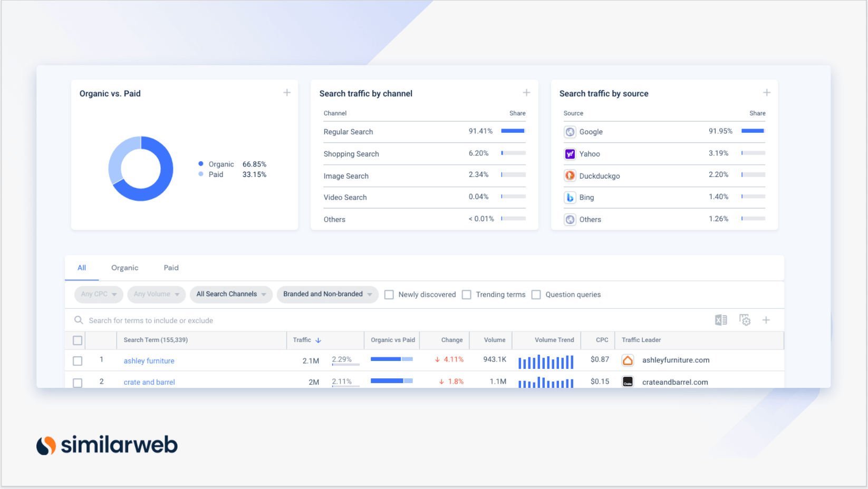Click the ashleyfurniture.com traffic leader favicon

click(x=628, y=360)
